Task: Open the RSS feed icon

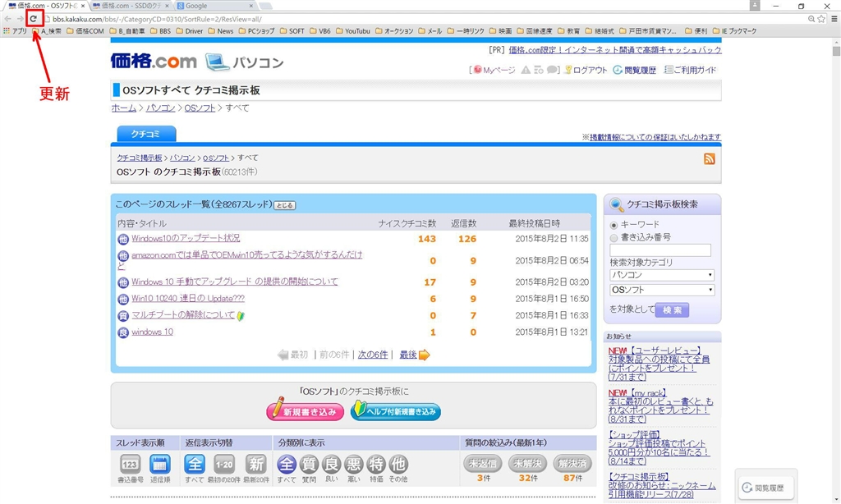Action: (709, 158)
